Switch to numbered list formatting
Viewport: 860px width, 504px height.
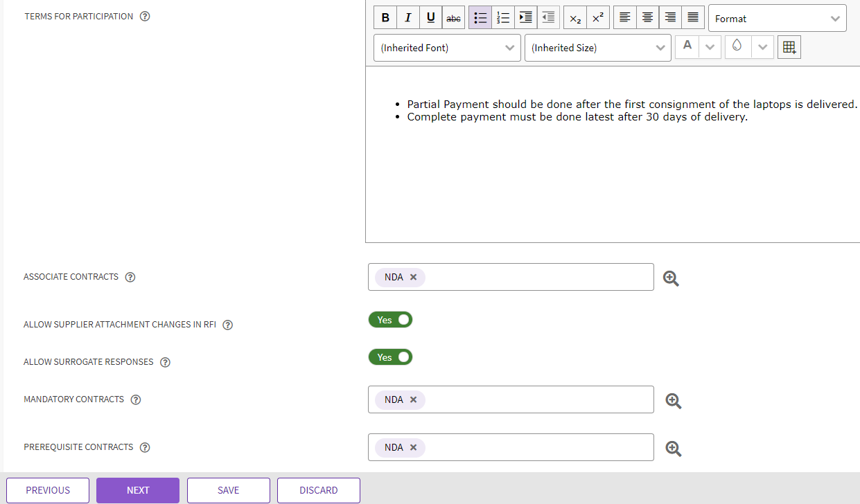point(503,18)
